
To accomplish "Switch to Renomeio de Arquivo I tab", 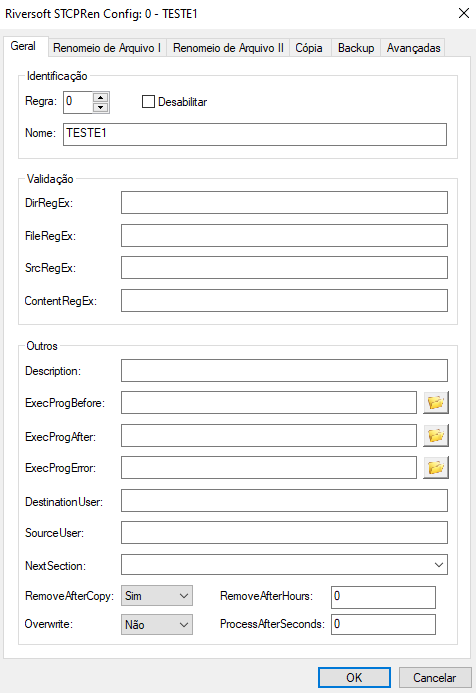I will [107, 48].
